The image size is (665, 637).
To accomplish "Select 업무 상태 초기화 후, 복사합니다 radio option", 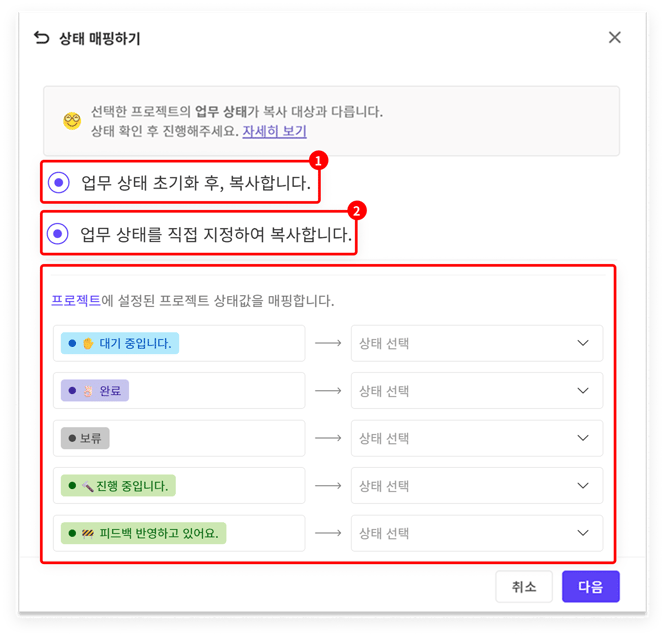I will [59, 182].
